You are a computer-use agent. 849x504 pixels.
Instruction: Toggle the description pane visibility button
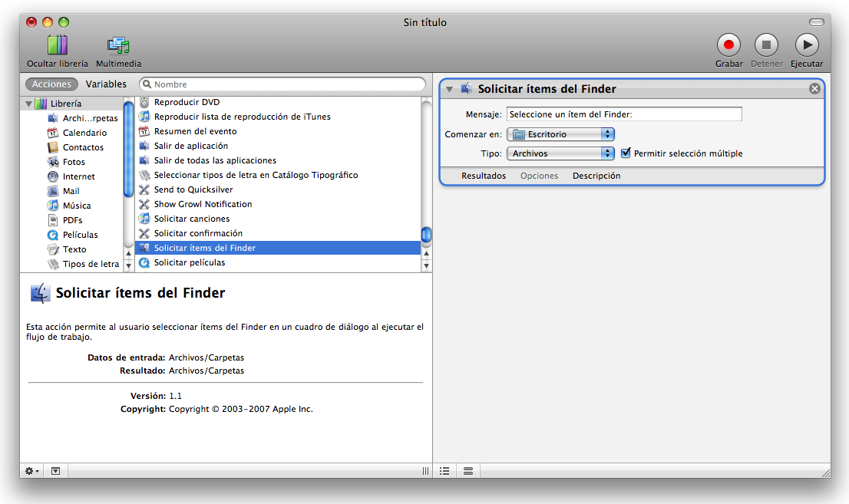[x=56, y=471]
